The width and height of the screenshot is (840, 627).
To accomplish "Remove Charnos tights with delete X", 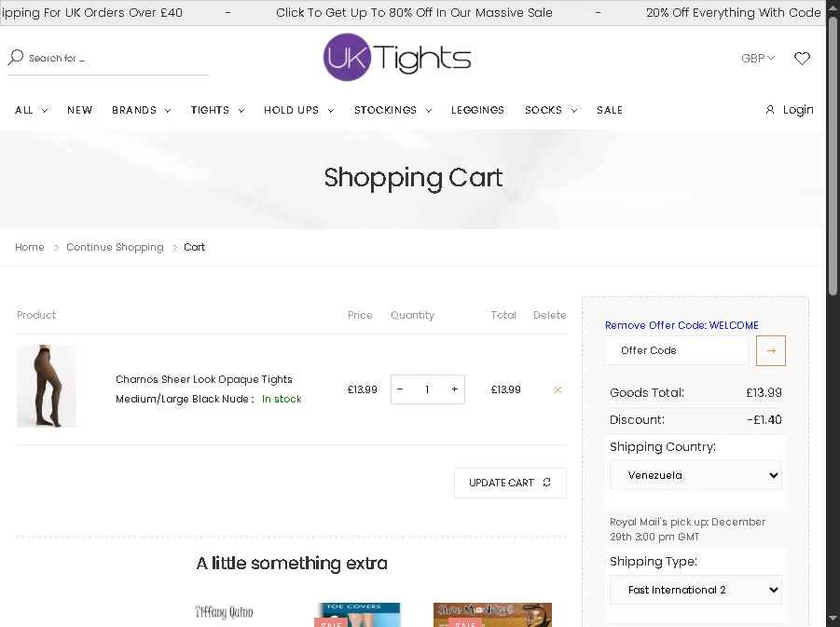I will pos(558,389).
